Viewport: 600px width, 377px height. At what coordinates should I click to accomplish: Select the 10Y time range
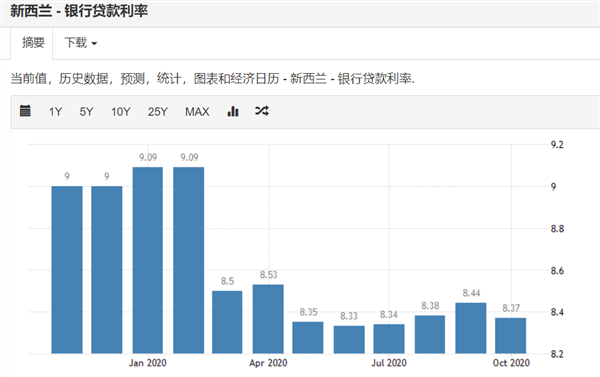click(121, 112)
